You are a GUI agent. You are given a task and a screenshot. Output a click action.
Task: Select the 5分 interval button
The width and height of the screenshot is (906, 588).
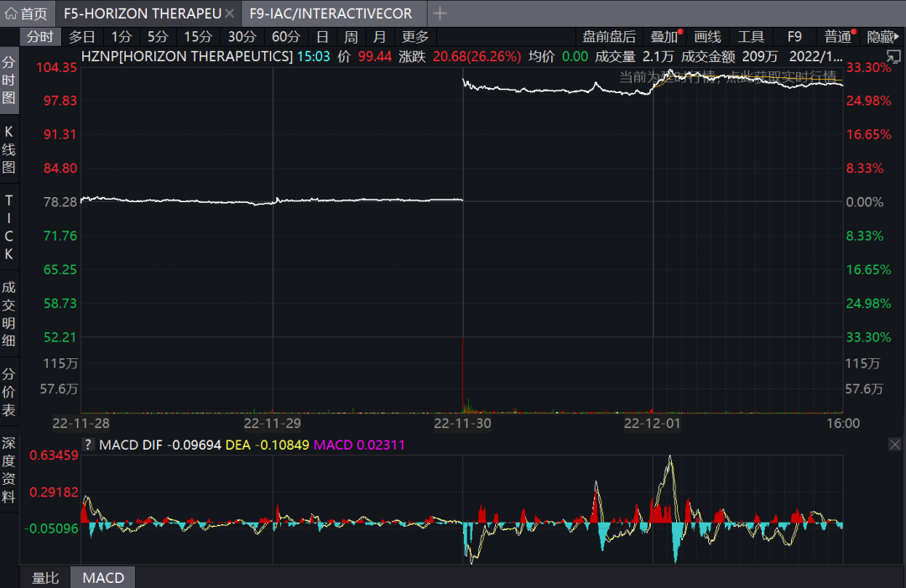(x=158, y=37)
